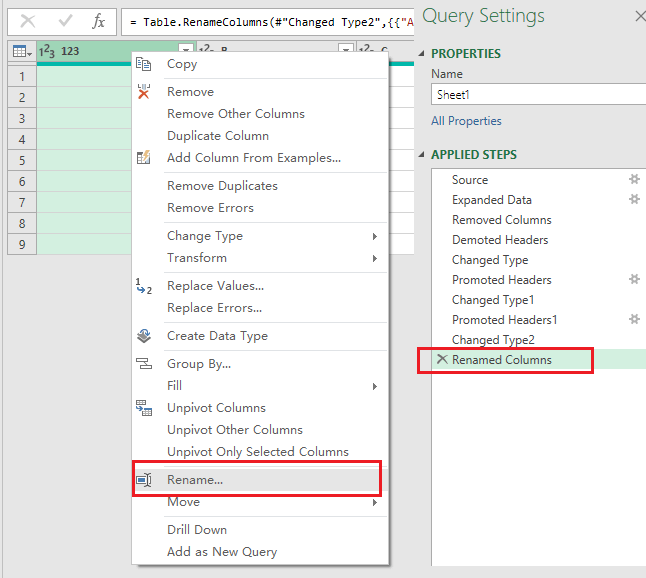Image resolution: width=646 pixels, height=578 pixels.
Task: Click the fx formula button
Action: 98,21
